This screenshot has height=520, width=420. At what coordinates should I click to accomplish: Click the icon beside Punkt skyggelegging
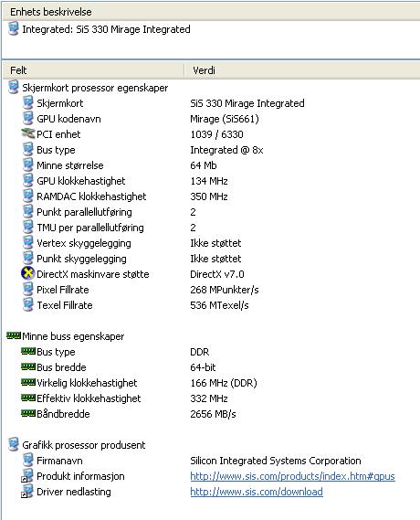pyautogui.click(x=28, y=259)
